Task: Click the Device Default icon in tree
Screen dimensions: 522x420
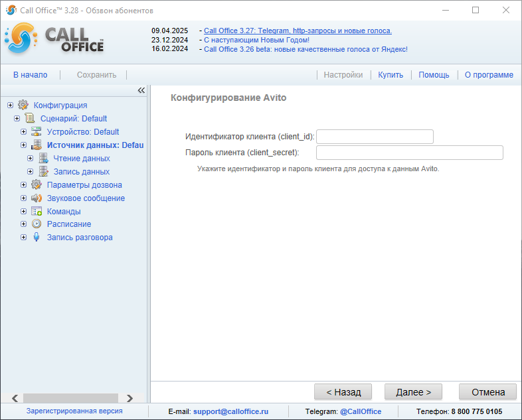Action: [x=37, y=131]
